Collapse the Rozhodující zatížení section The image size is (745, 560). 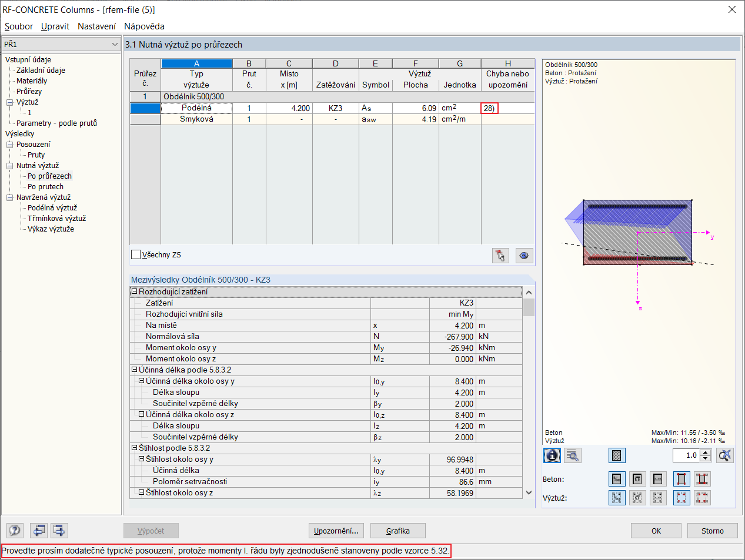pyautogui.click(x=134, y=291)
